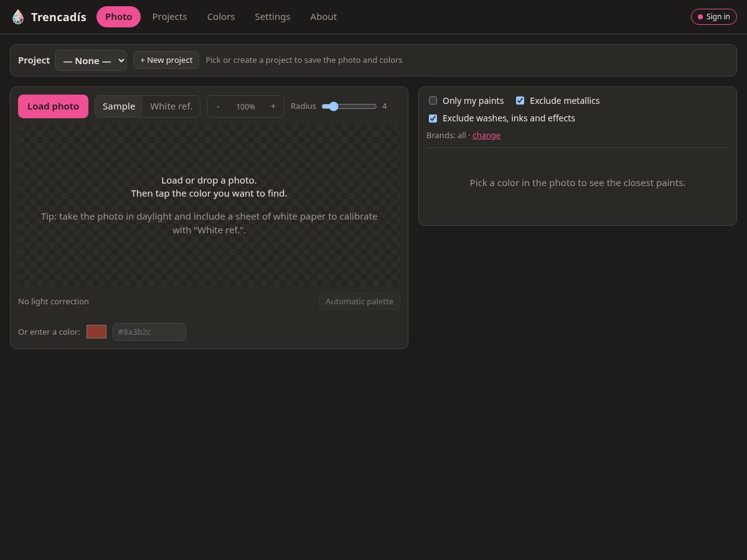Click the Load photo button
The height and width of the screenshot is (560, 747).
coord(53,106)
